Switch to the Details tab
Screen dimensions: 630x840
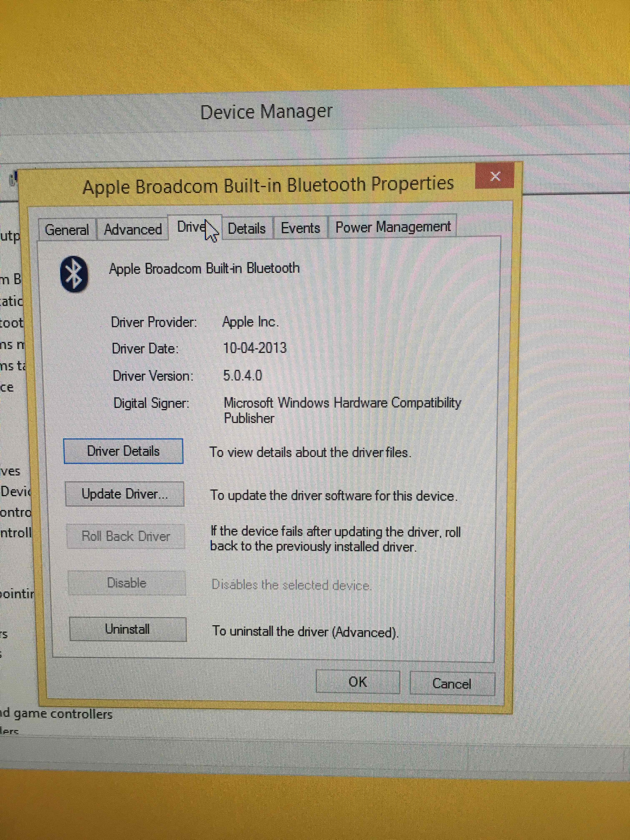[x=246, y=229]
